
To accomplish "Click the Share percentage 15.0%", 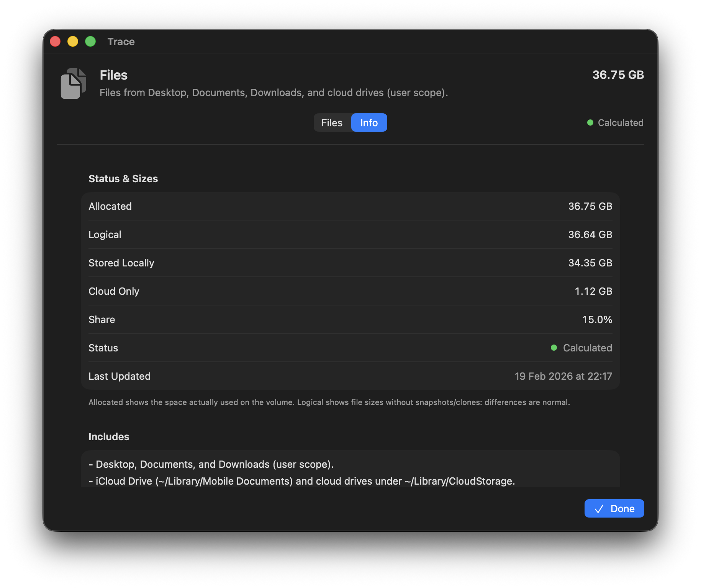I will 597,320.
